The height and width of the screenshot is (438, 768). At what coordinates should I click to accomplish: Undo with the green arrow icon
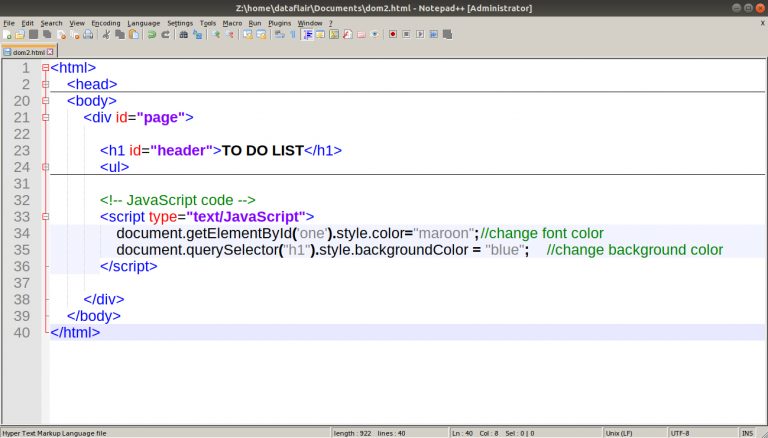[x=152, y=34]
